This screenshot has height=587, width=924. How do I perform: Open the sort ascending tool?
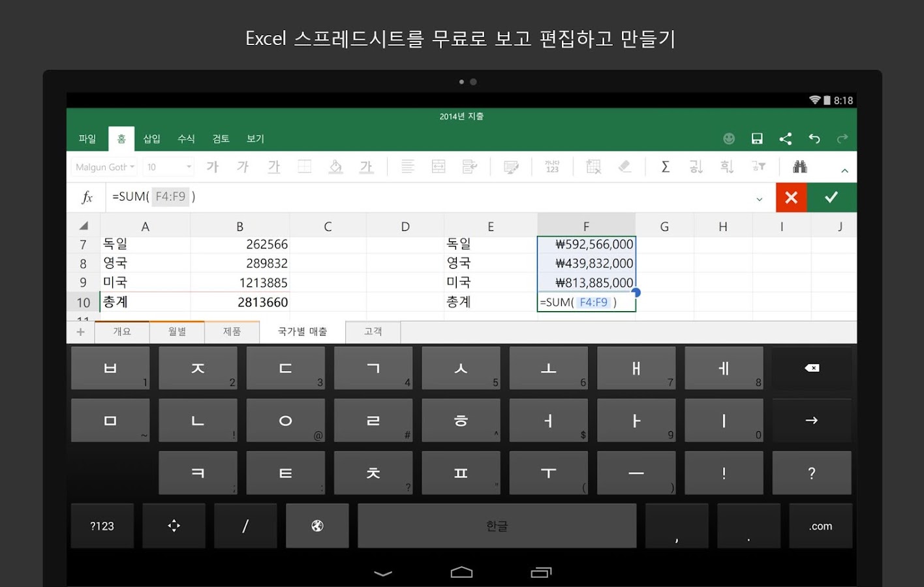click(696, 166)
